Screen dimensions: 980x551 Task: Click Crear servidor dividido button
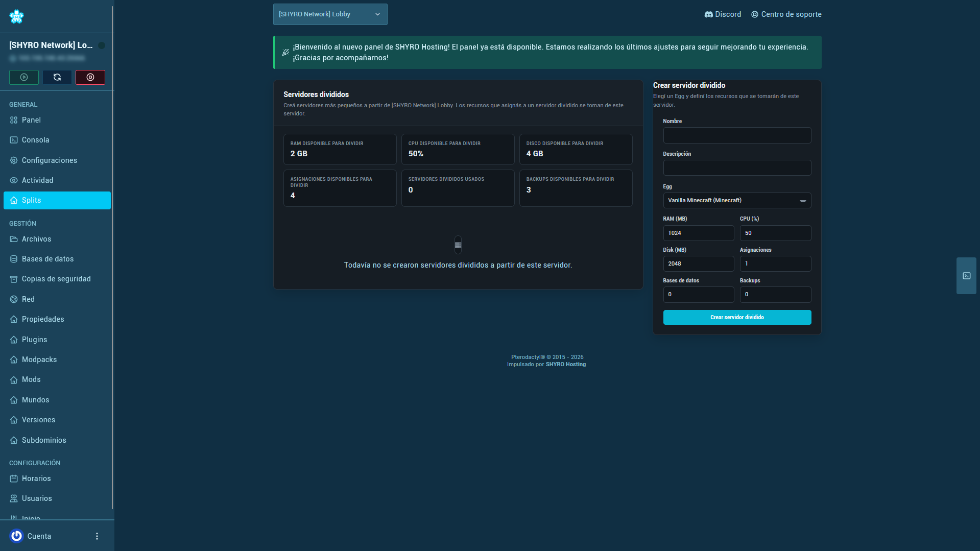pos(737,317)
